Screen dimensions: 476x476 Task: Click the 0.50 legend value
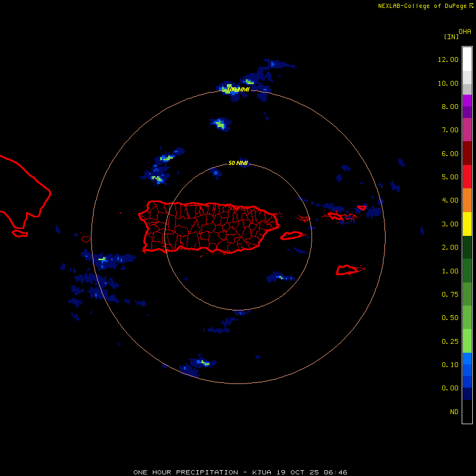coord(450,318)
